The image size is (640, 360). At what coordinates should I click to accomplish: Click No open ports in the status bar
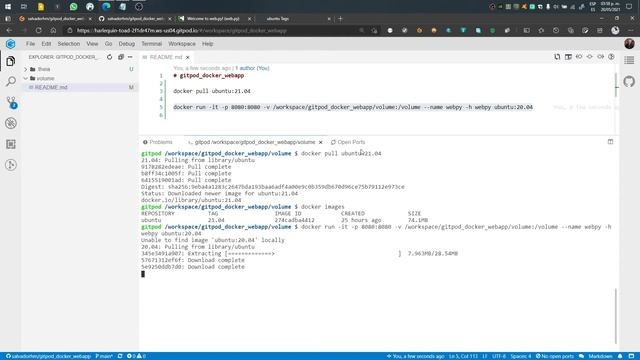coord(554,356)
